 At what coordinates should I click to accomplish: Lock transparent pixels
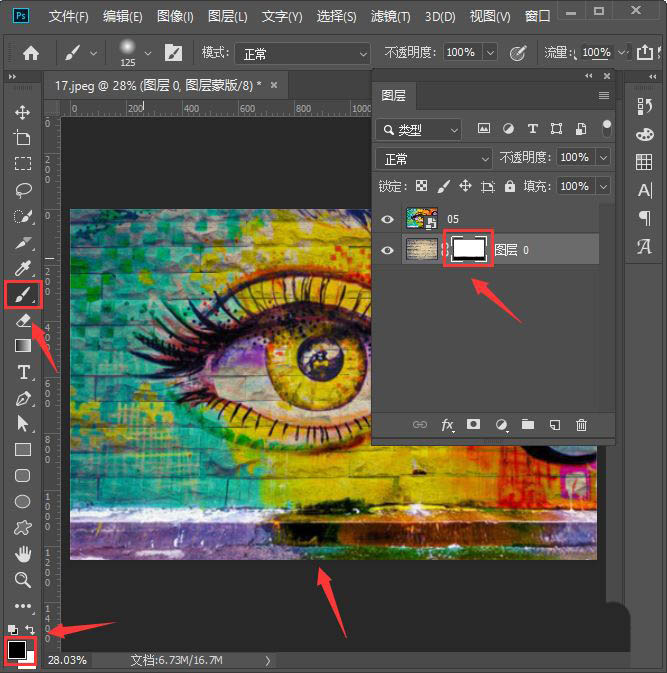pyautogui.click(x=421, y=185)
